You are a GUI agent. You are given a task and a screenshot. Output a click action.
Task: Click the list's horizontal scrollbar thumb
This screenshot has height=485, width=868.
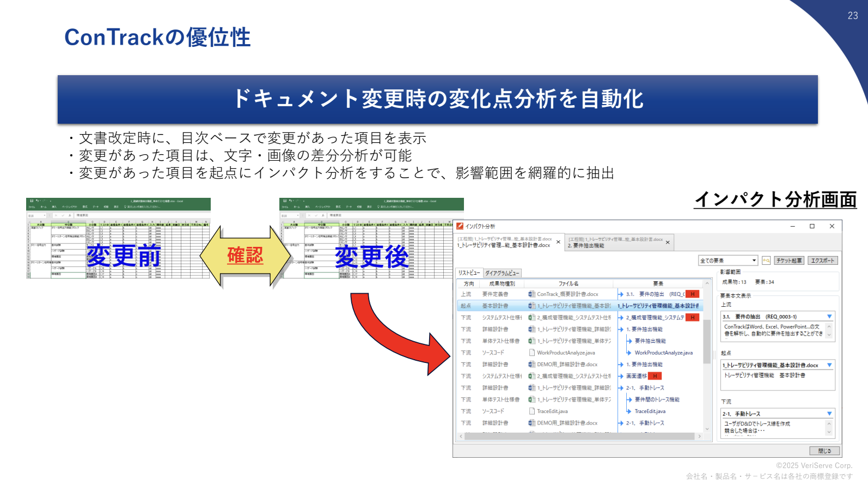pos(580,436)
